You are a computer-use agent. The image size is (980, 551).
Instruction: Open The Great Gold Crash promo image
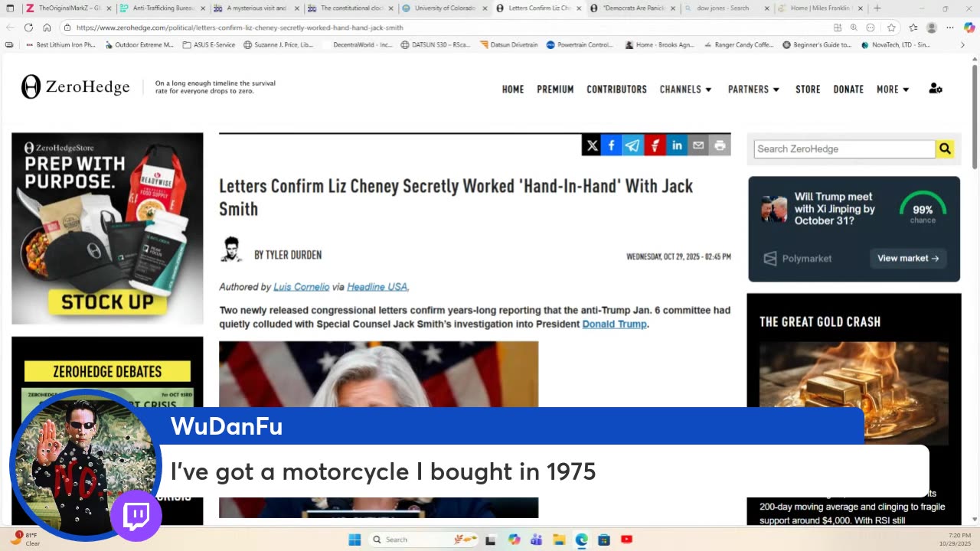click(x=854, y=393)
